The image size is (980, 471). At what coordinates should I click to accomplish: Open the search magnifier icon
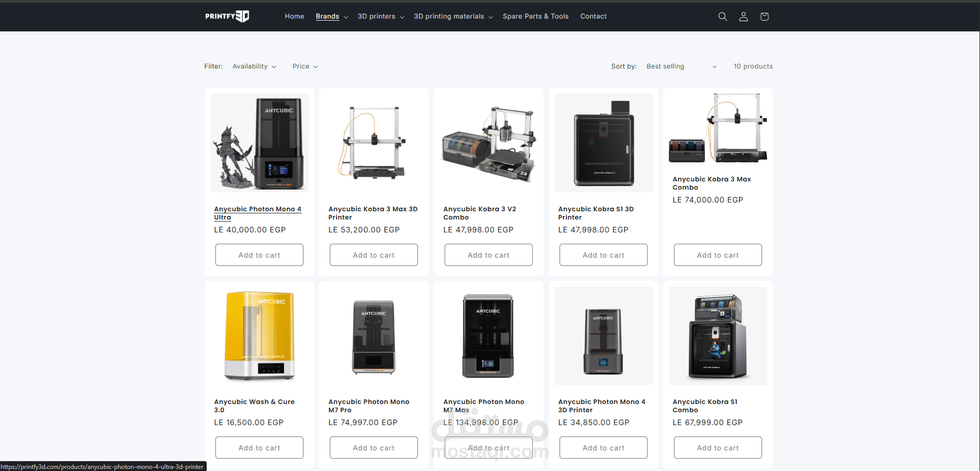click(722, 16)
